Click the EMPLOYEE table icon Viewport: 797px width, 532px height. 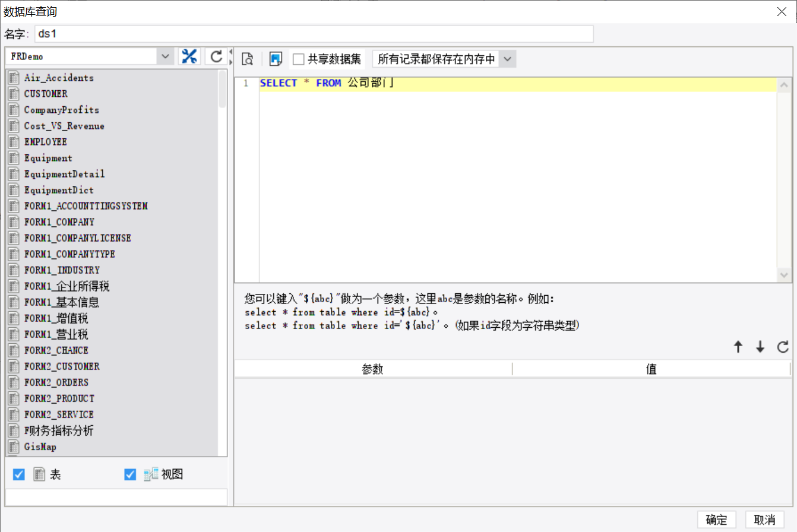click(14, 142)
